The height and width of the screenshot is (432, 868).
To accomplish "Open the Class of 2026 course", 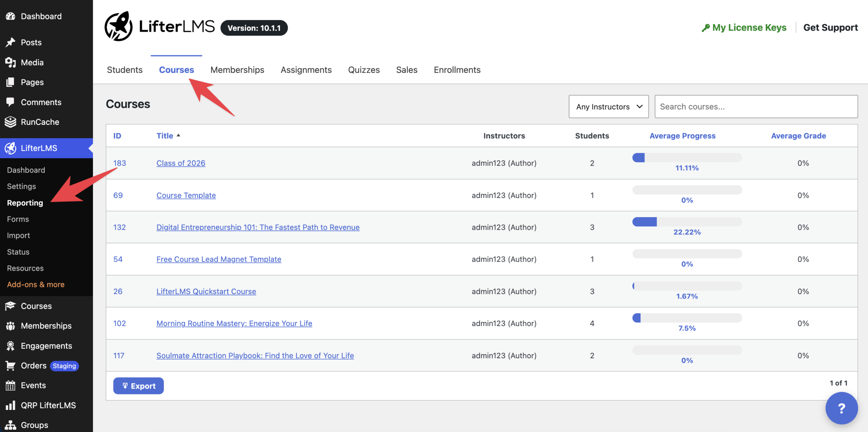I will pos(181,163).
